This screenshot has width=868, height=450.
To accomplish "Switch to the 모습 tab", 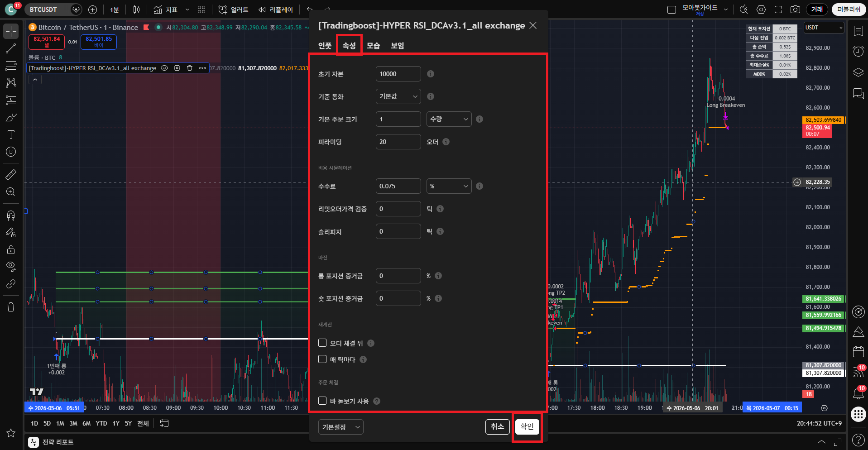I will point(373,46).
